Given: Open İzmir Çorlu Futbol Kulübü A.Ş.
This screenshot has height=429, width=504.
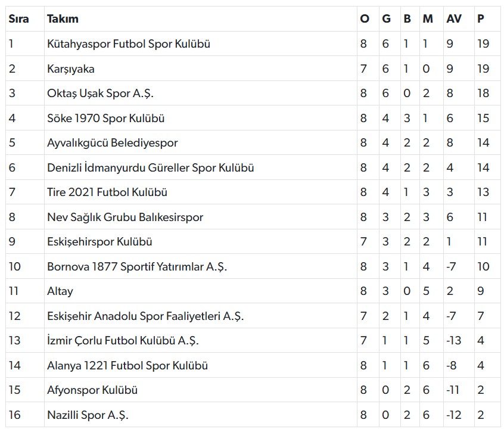Looking at the screenshot, I should click(x=123, y=341).
